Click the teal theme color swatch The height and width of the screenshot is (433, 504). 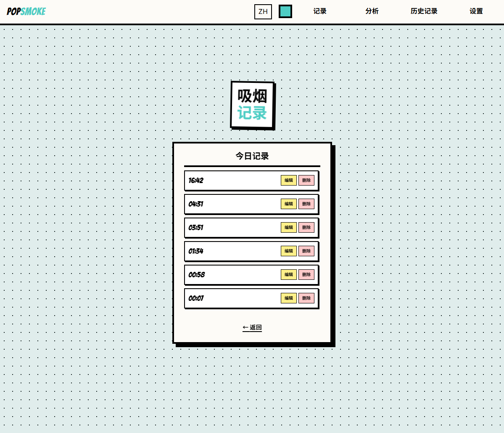pos(285,11)
